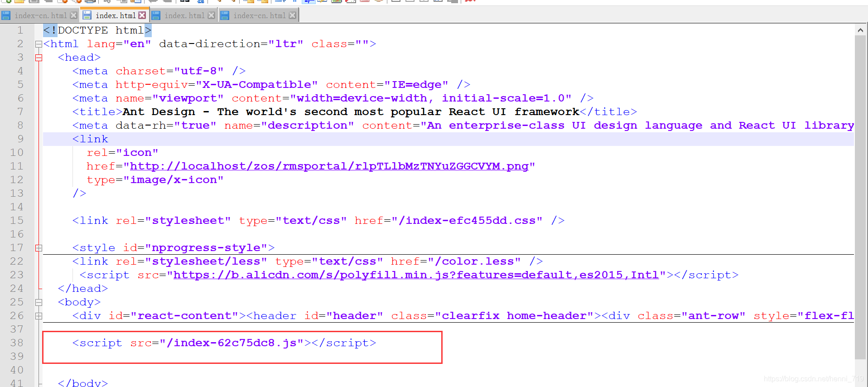Click the charset "utf-8" value
Image resolution: width=868 pixels, height=387 pixels.
[x=199, y=71]
